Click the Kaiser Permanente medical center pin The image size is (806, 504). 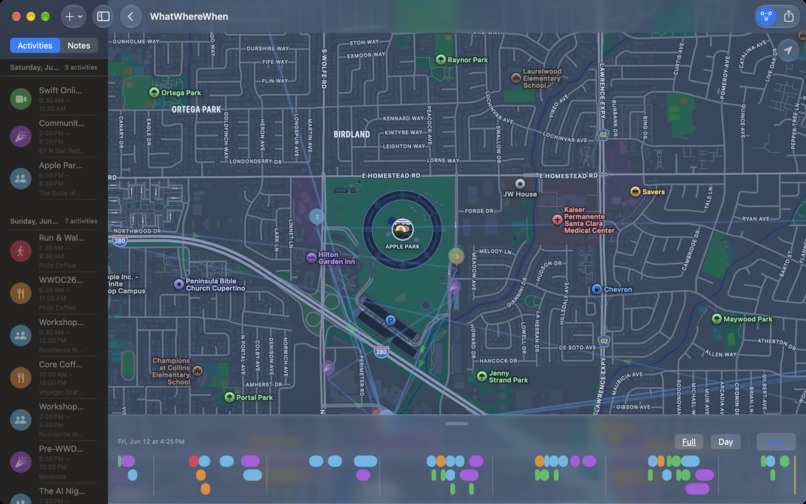[x=557, y=220]
